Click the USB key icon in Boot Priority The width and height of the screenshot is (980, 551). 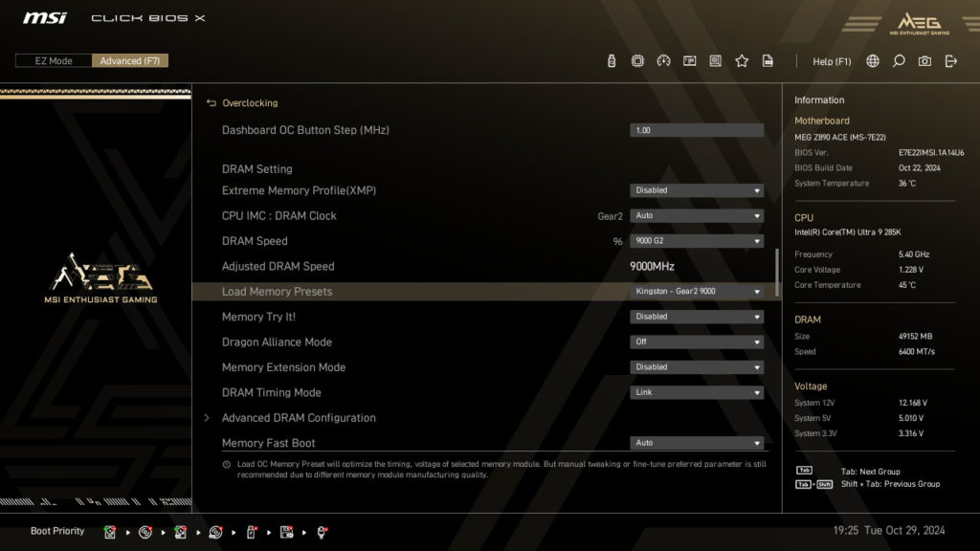coord(252,532)
